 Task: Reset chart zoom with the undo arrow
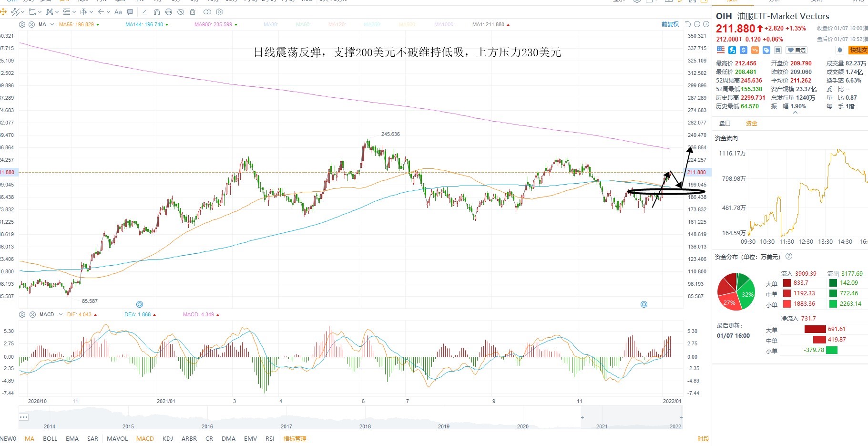click(688, 24)
